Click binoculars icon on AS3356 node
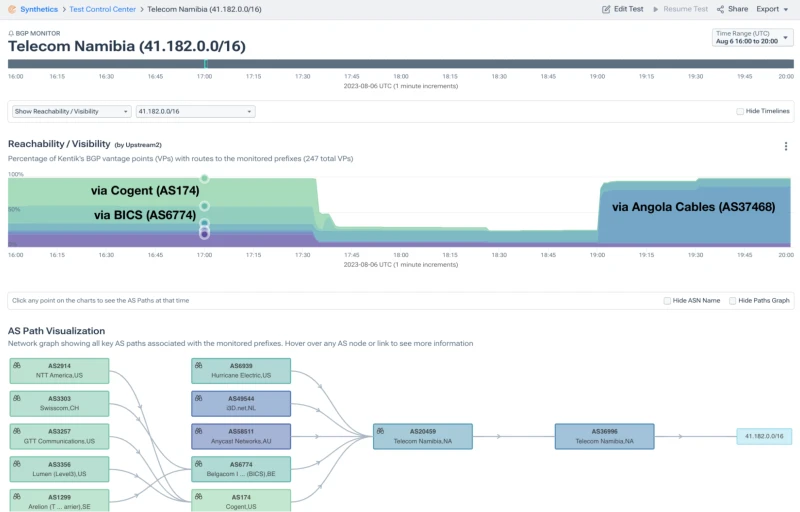This screenshot has width=800, height=512. click(17, 464)
